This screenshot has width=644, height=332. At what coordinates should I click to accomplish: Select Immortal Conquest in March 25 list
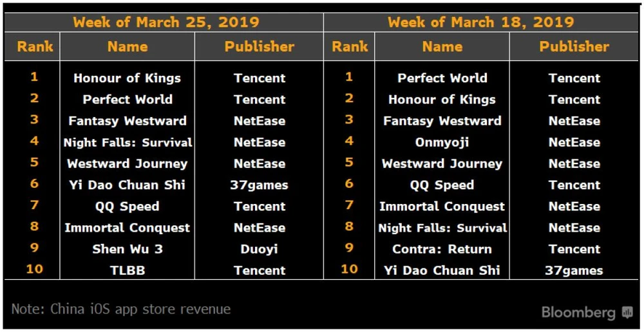(x=128, y=228)
